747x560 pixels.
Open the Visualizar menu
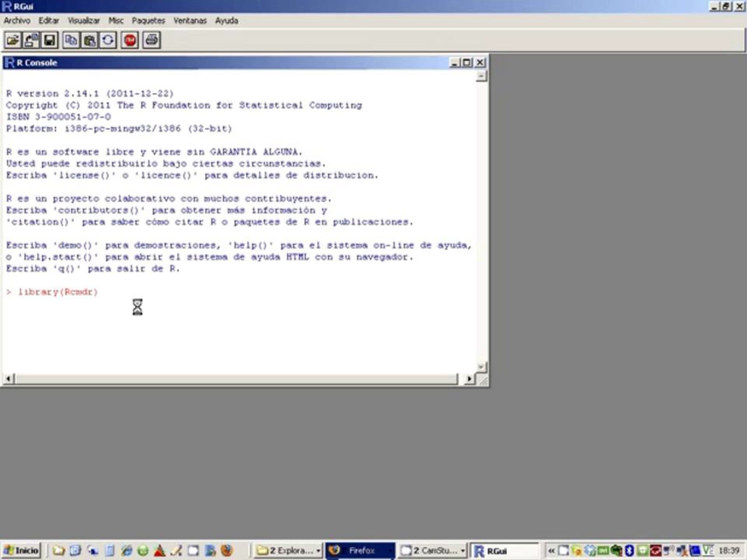click(84, 21)
